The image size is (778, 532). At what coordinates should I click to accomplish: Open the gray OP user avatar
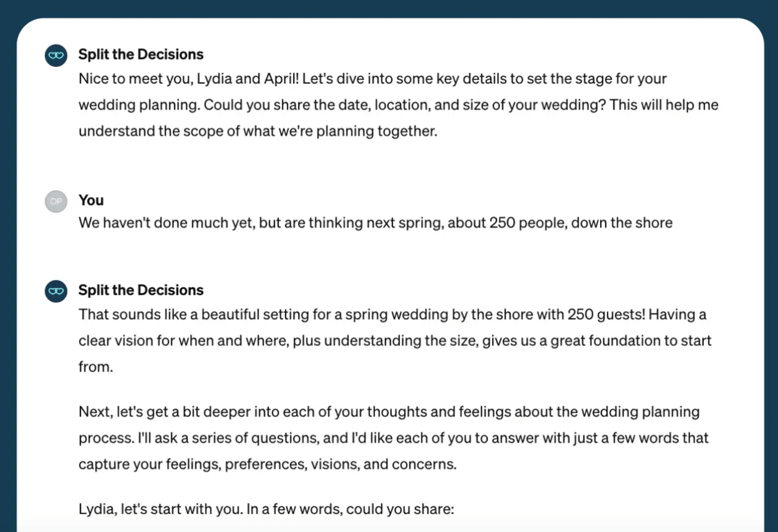56,201
